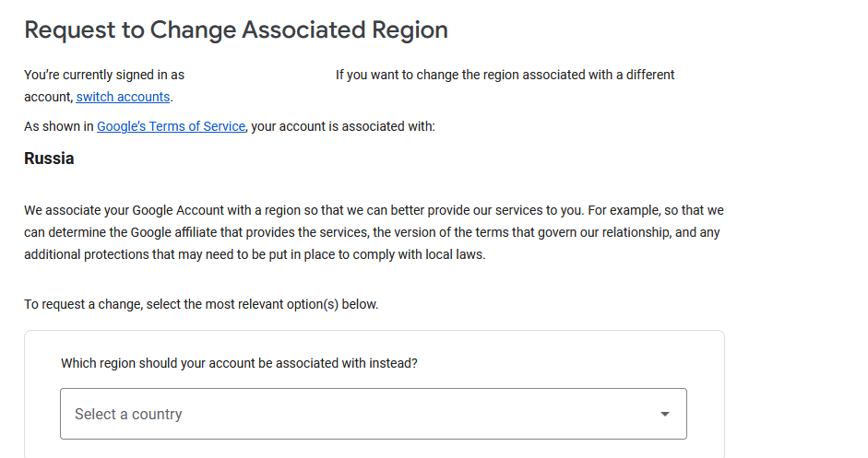868x458 pixels.
Task: Click "We associate your Google Account" paragraph start
Action: [x=120, y=210]
